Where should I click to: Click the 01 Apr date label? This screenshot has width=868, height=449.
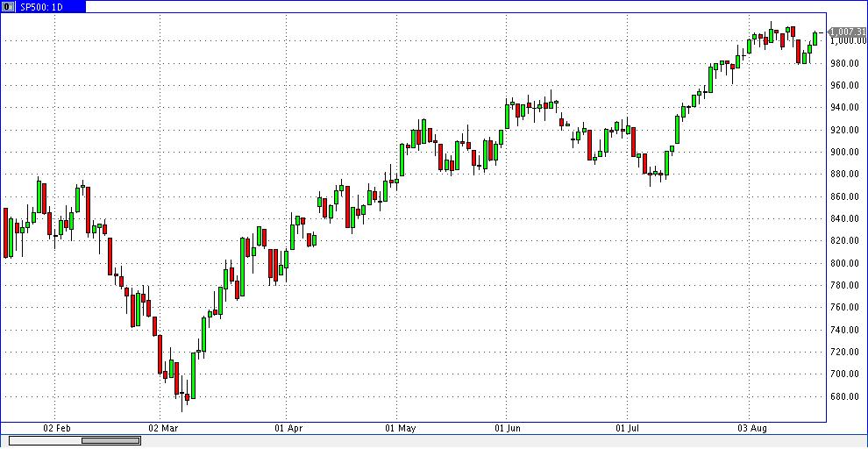(288, 429)
